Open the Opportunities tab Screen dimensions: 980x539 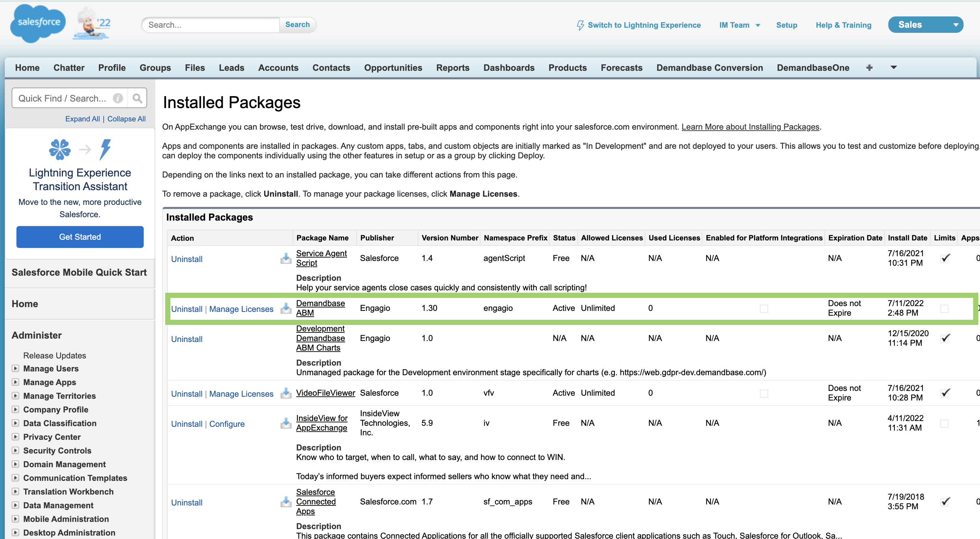(x=393, y=68)
